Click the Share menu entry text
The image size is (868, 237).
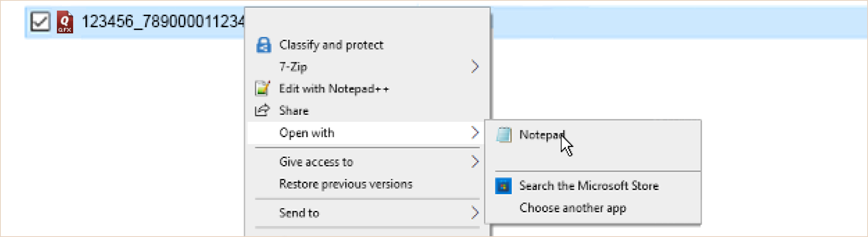pos(294,111)
